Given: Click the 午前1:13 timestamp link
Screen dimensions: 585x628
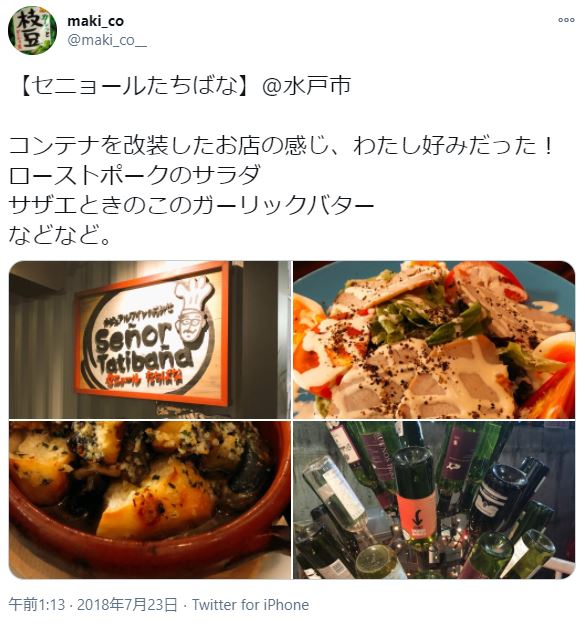Looking at the screenshot, I should click(x=37, y=604).
